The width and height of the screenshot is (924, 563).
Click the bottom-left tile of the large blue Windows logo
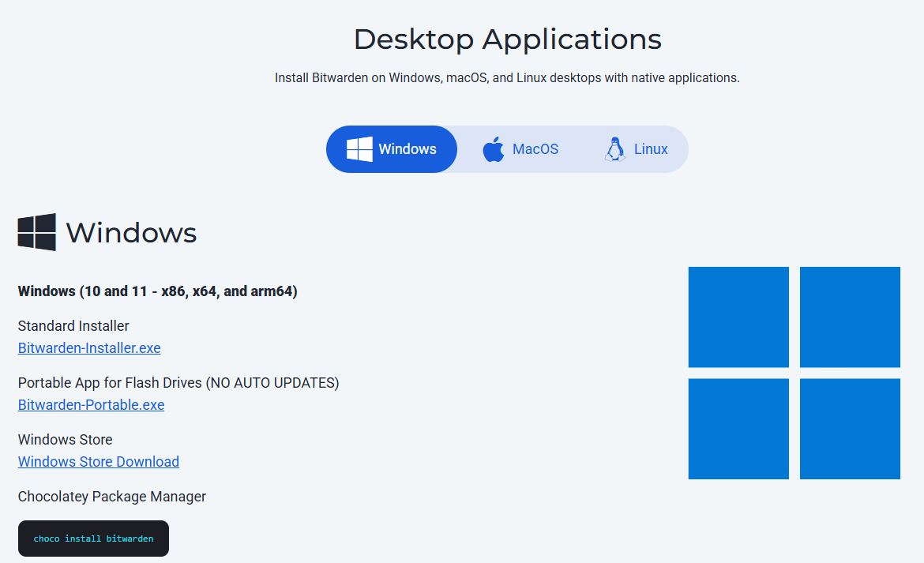pyautogui.click(x=738, y=429)
